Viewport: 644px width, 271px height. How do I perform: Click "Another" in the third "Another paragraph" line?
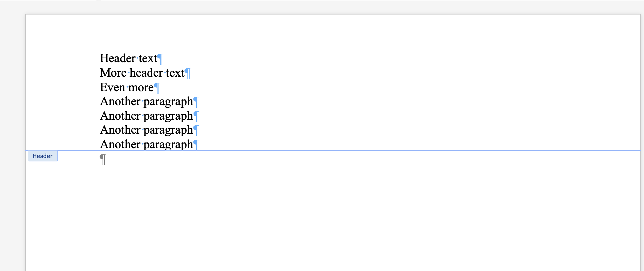click(120, 130)
